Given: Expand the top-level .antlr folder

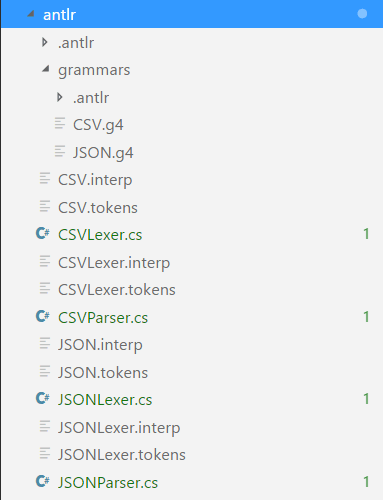Looking at the screenshot, I should coord(44,42).
